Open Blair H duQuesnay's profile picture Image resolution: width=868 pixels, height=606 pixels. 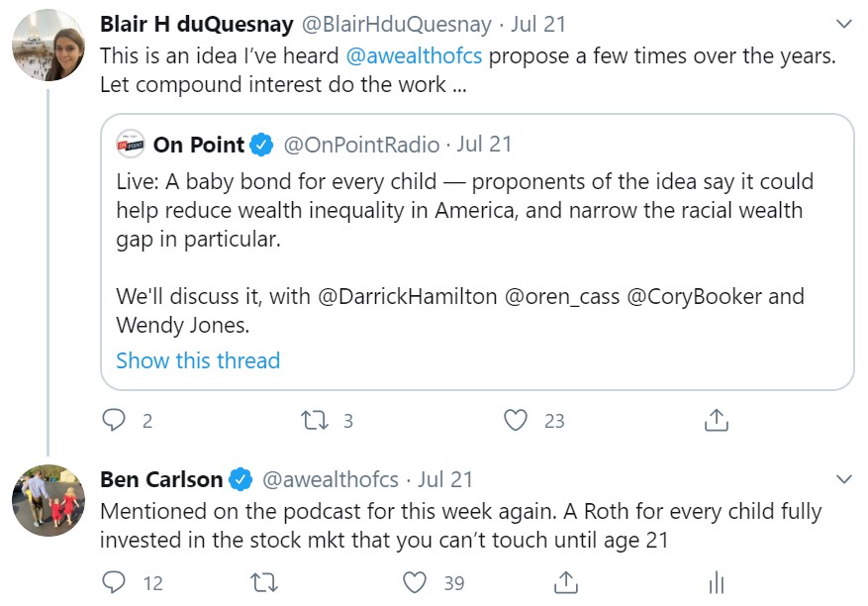click(x=48, y=45)
